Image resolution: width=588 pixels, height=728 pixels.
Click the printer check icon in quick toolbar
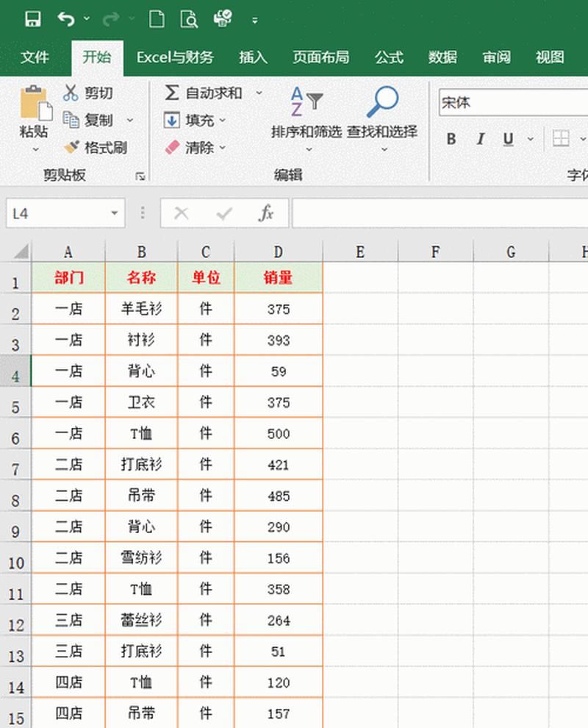[223, 18]
